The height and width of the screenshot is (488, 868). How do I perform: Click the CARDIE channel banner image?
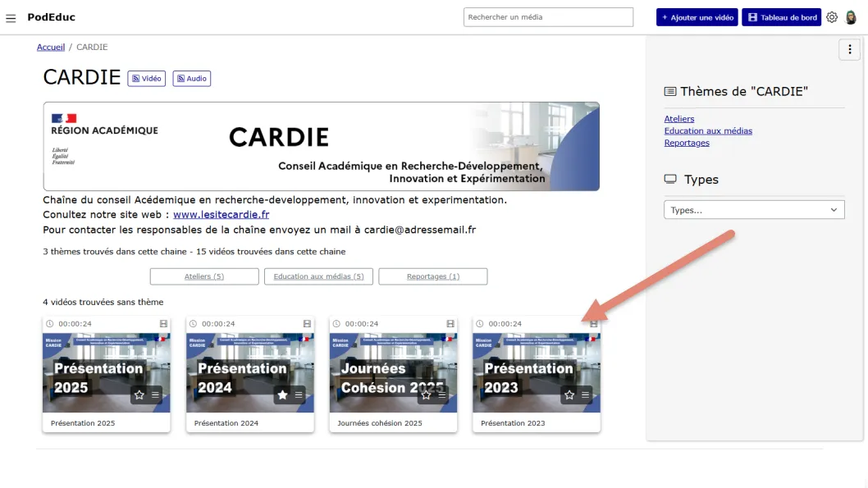tap(321, 147)
